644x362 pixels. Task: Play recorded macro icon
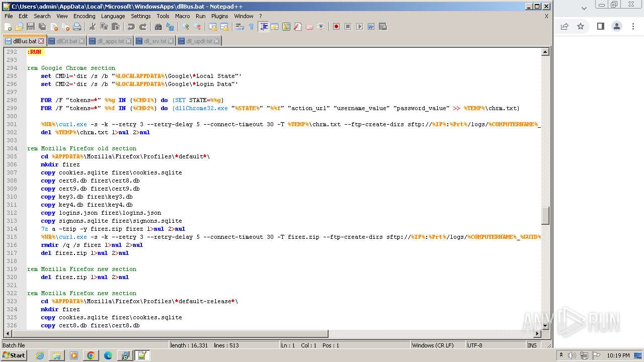coord(359,27)
